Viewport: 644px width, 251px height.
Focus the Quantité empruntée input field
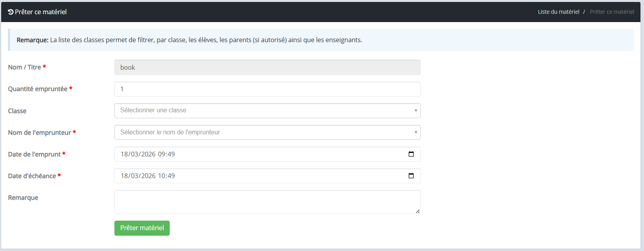(x=267, y=89)
